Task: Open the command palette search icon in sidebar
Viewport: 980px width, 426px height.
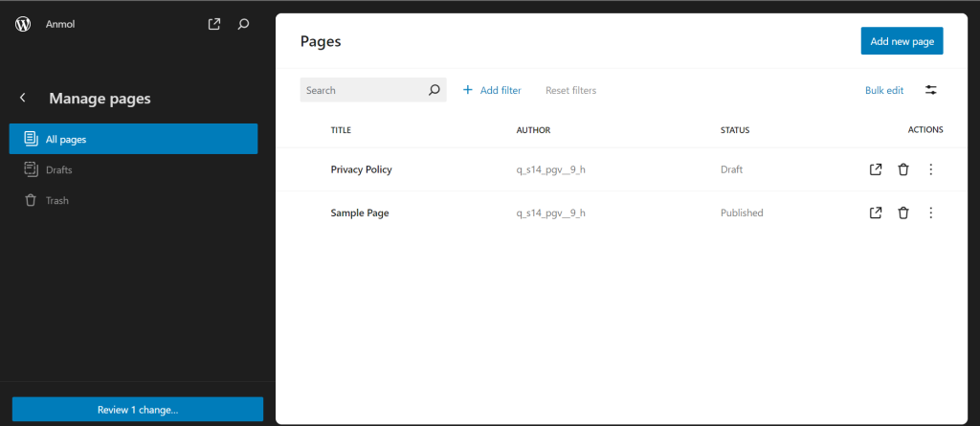Action: (x=244, y=24)
